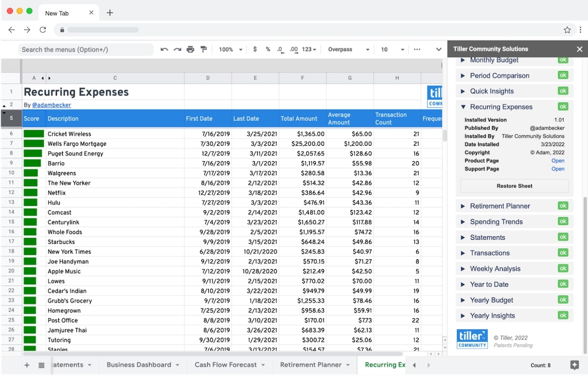Collapse the menus with the chevron icon
Image resolution: width=588 pixels, height=377 pixels.
coord(439,50)
